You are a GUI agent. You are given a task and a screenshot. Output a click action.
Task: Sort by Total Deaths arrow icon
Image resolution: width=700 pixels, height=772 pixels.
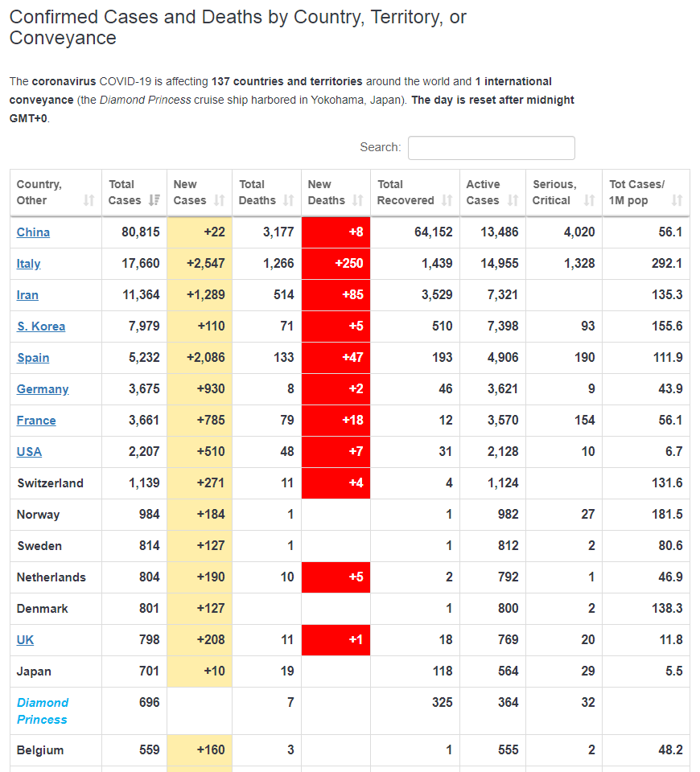point(289,200)
